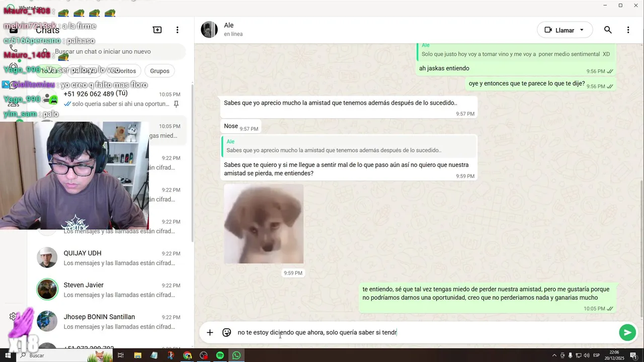
Task: Open the emoji and sticker picker
Action: click(x=227, y=332)
